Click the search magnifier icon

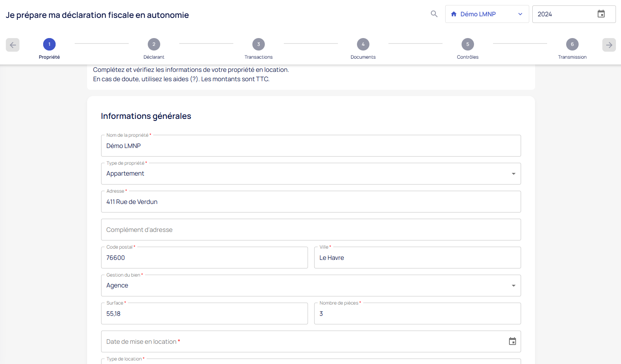pyautogui.click(x=434, y=14)
